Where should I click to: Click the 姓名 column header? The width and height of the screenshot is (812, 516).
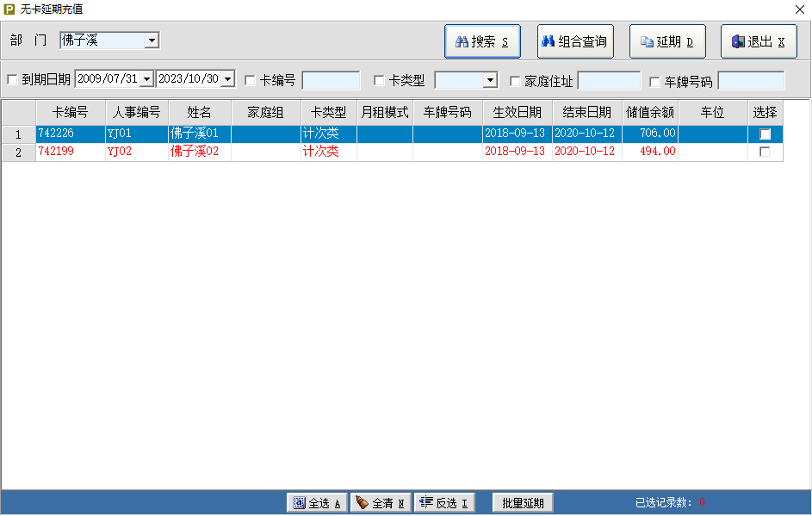200,112
